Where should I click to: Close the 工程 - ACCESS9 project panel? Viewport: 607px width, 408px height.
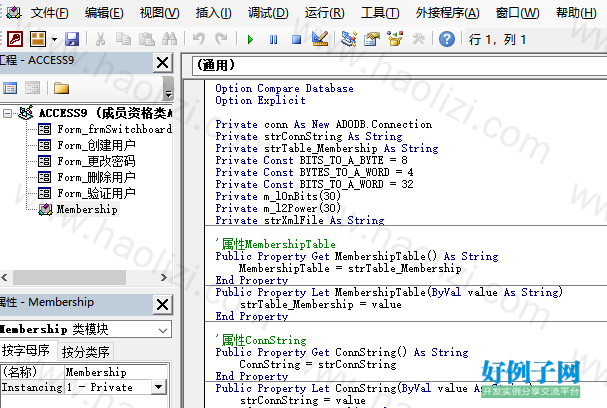pyautogui.click(x=163, y=62)
